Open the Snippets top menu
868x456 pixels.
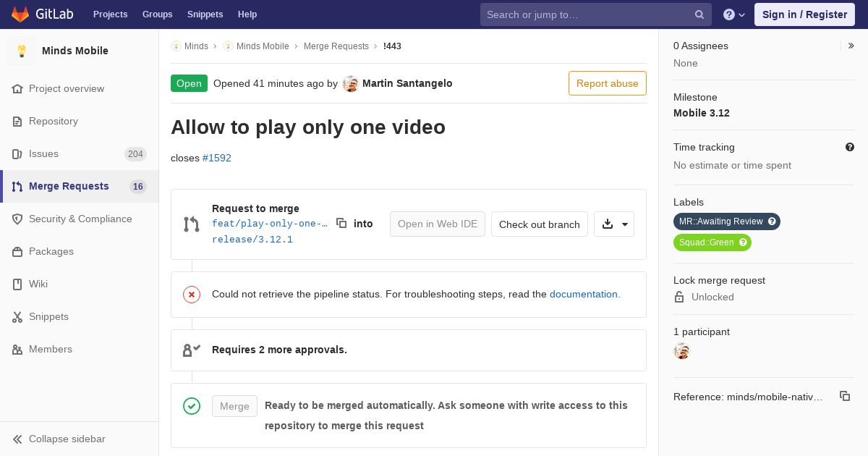[x=205, y=14]
